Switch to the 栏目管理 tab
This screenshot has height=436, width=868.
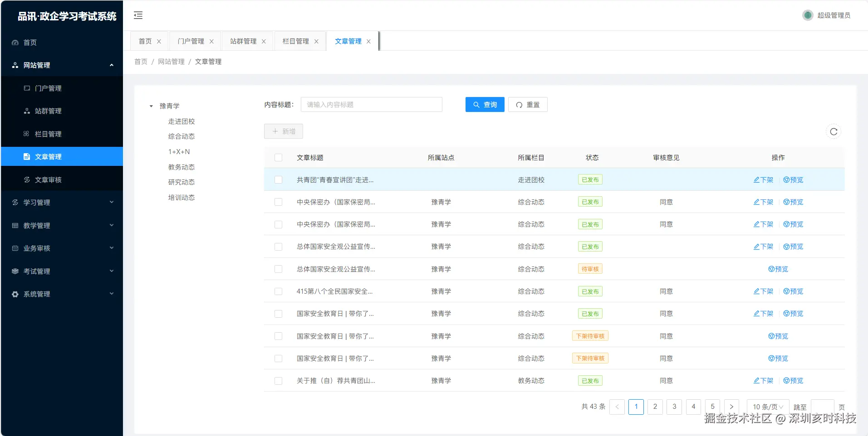click(296, 41)
